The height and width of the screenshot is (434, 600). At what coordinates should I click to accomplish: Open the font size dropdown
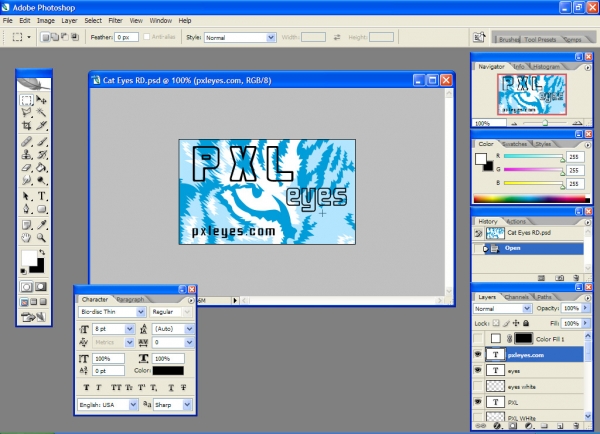(x=129, y=329)
